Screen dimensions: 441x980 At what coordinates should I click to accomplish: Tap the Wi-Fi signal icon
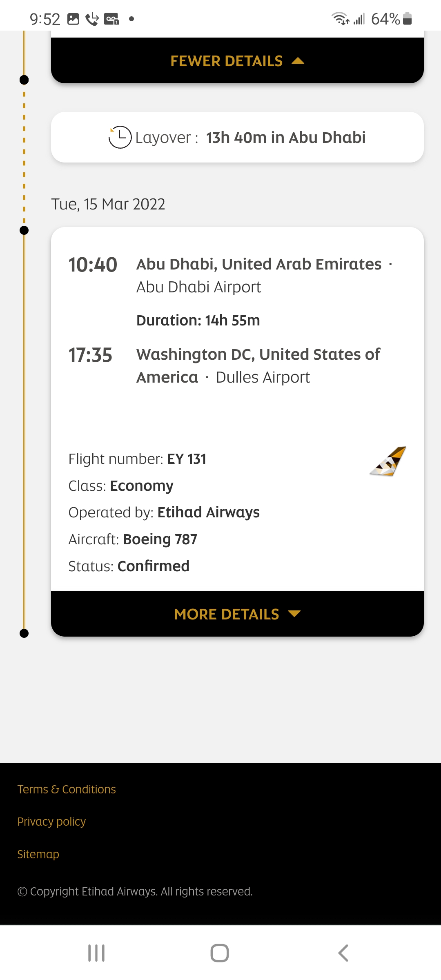(340, 19)
